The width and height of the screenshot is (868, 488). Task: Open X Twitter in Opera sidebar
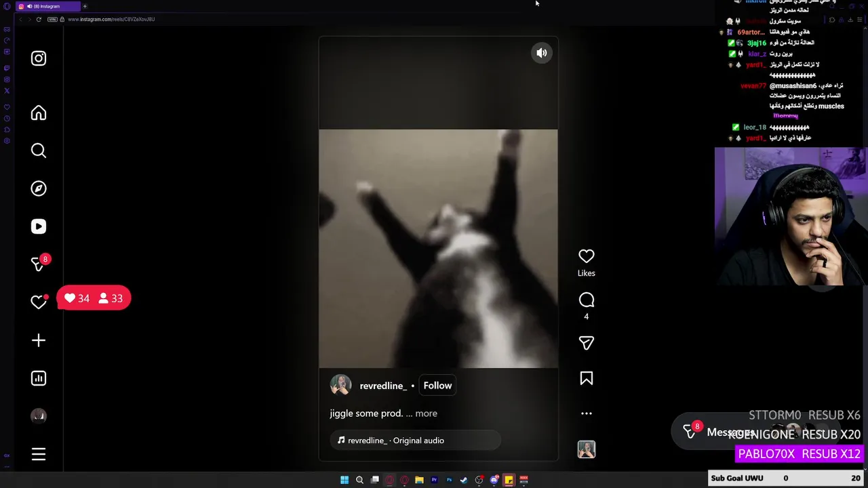7,90
